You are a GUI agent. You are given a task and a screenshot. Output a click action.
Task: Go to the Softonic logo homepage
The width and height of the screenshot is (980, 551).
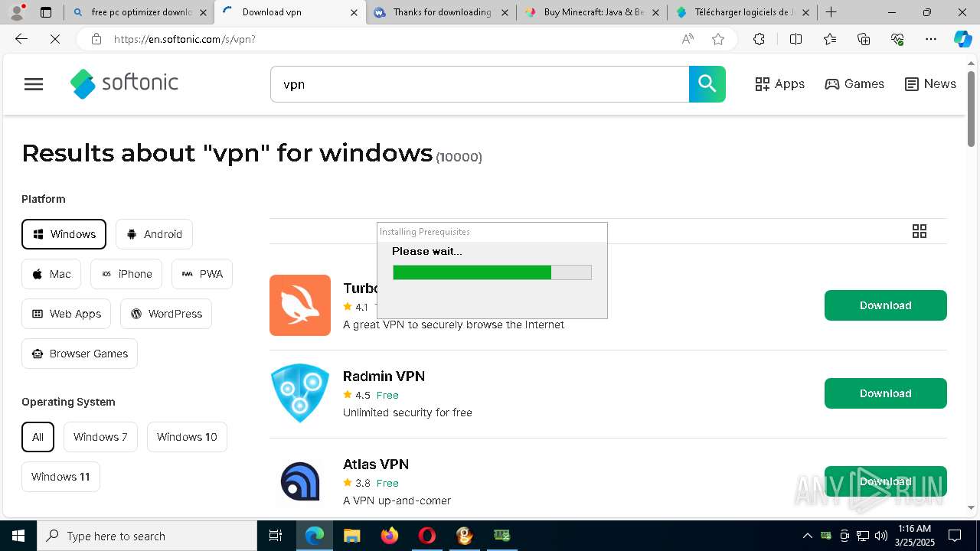point(124,83)
